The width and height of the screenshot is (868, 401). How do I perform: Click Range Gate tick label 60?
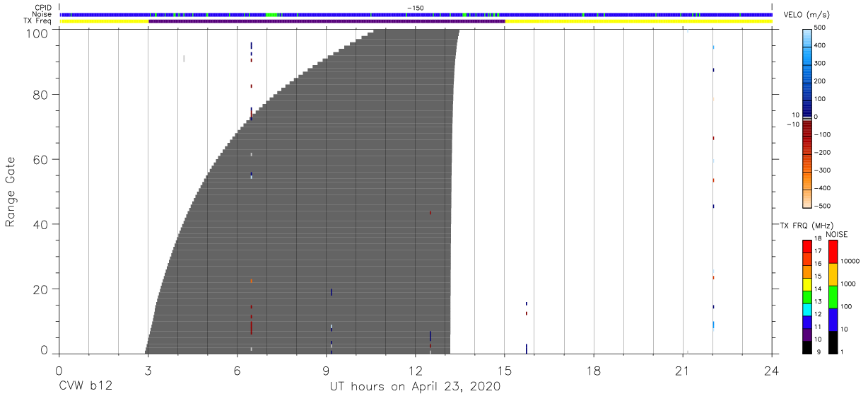click(41, 160)
